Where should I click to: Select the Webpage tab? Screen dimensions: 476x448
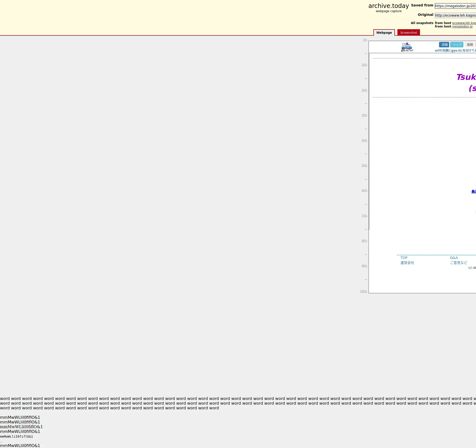pyautogui.click(x=384, y=33)
